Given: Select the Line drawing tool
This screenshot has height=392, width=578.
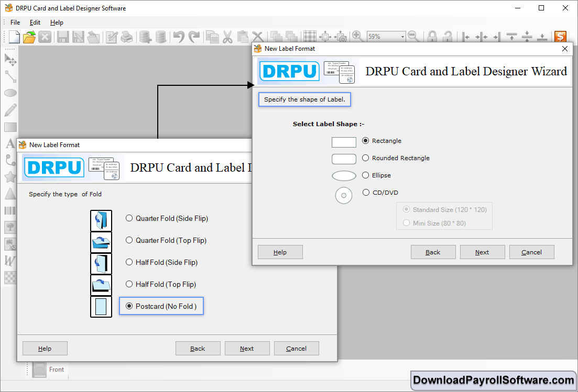Looking at the screenshot, I should tap(10, 76).
